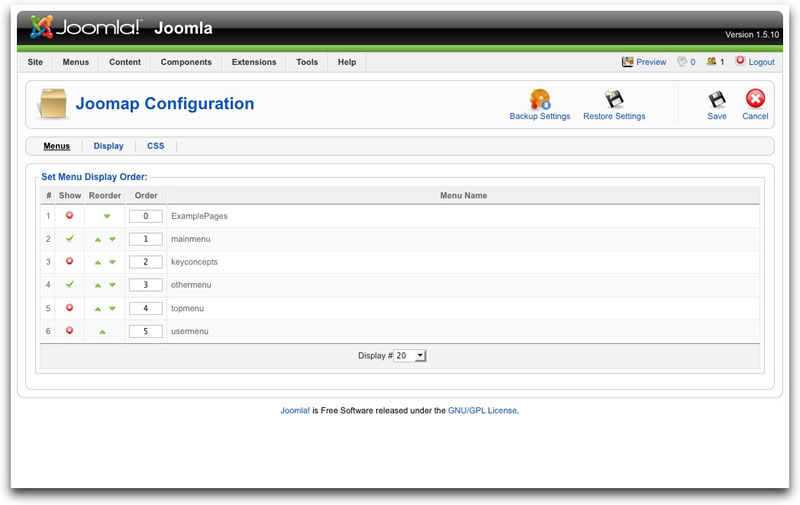
Task: Toggle show status for mainmenu
Action: coord(69,238)
